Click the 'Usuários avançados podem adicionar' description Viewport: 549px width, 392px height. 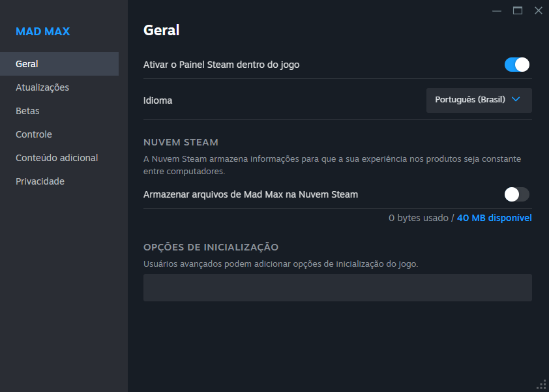[x=281, y=264]
